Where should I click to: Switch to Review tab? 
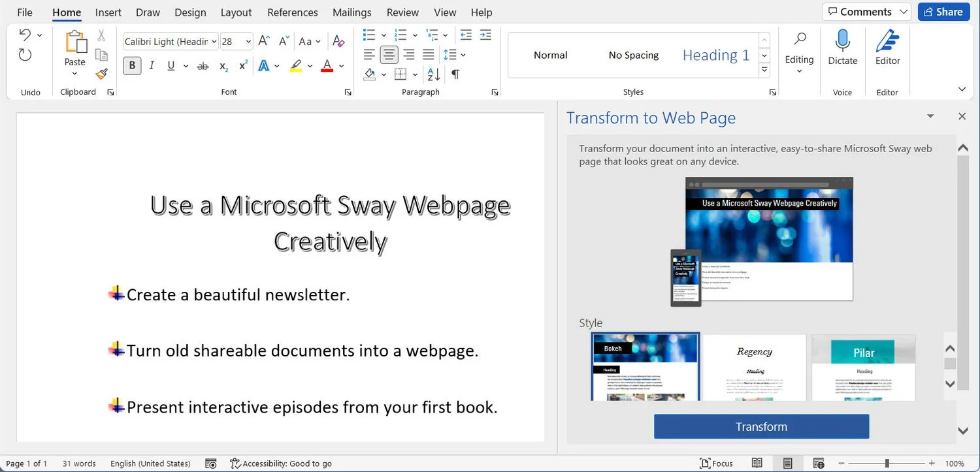[x=402, y=12]
